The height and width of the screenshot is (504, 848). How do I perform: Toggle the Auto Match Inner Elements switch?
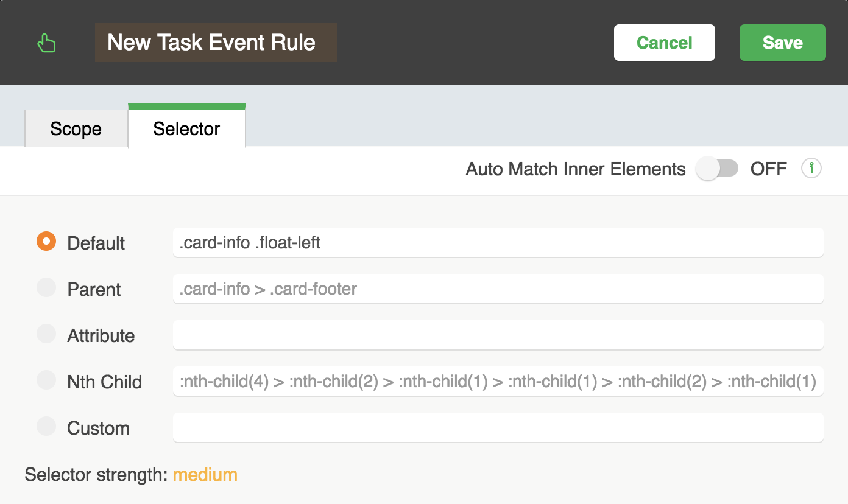(717, 169)
